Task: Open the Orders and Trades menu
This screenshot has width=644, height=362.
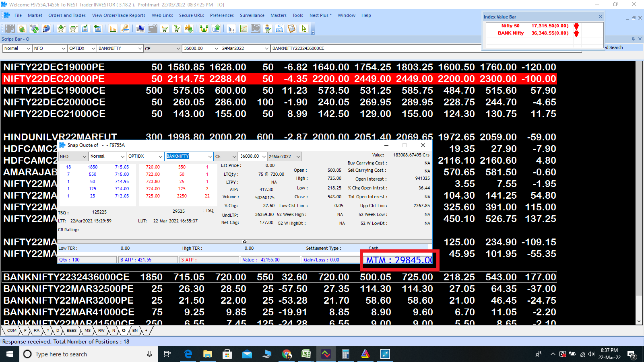Action: point(67,15)
